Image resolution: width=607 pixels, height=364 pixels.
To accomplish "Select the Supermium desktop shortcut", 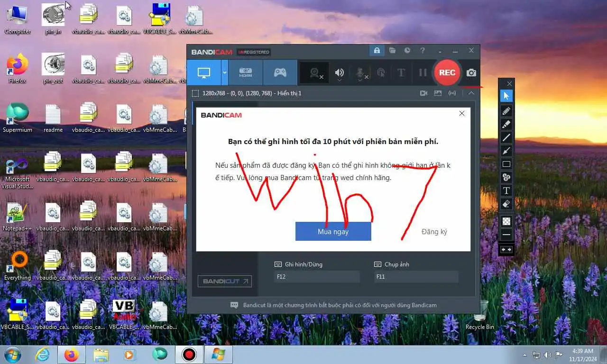I will pos(18,118).
